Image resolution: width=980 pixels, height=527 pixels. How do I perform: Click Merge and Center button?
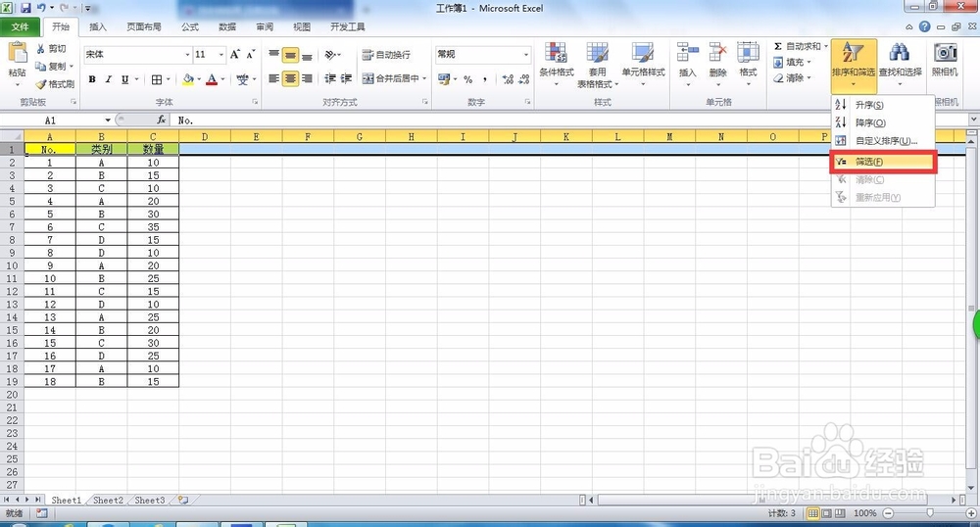coord(390,78)
